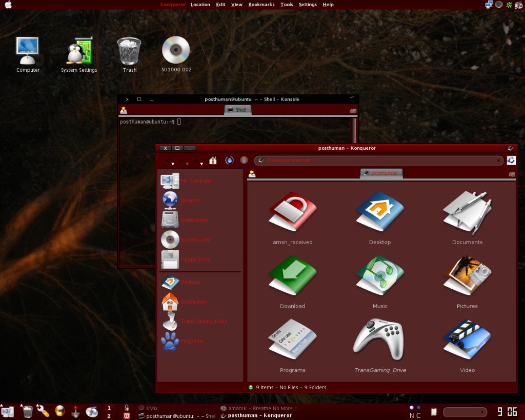Expand the Up directory dropdown arrow
The image size is (525, 420).
click(x=201, y=164)
